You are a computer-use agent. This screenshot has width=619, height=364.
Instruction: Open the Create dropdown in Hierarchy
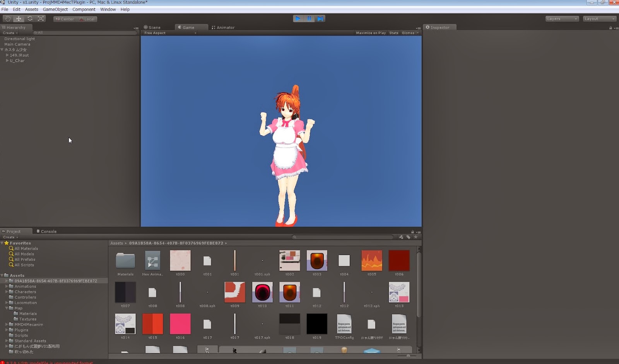[x=10, y=33]
